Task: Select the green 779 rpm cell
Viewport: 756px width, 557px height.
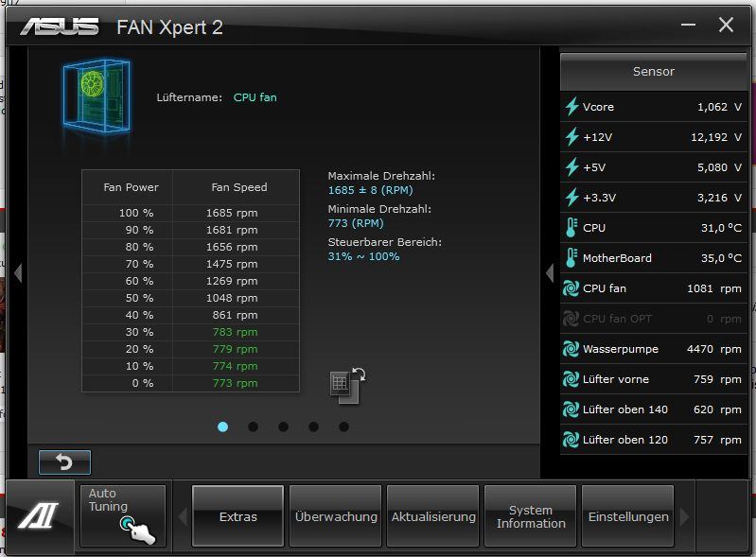Action: point(235,349)
